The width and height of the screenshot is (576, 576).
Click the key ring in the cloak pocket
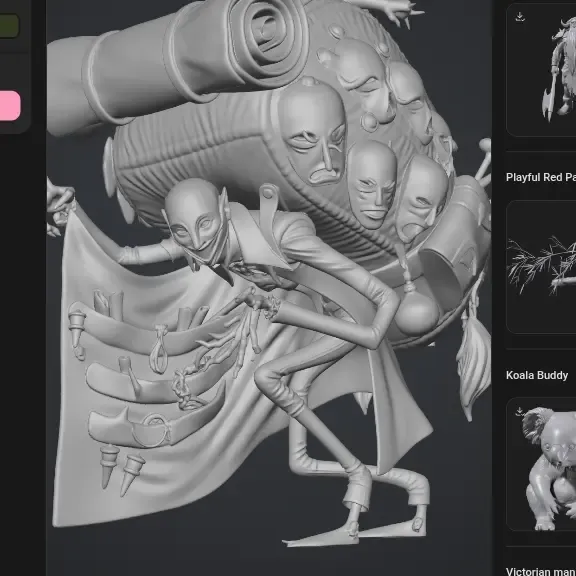pos(151,430)
